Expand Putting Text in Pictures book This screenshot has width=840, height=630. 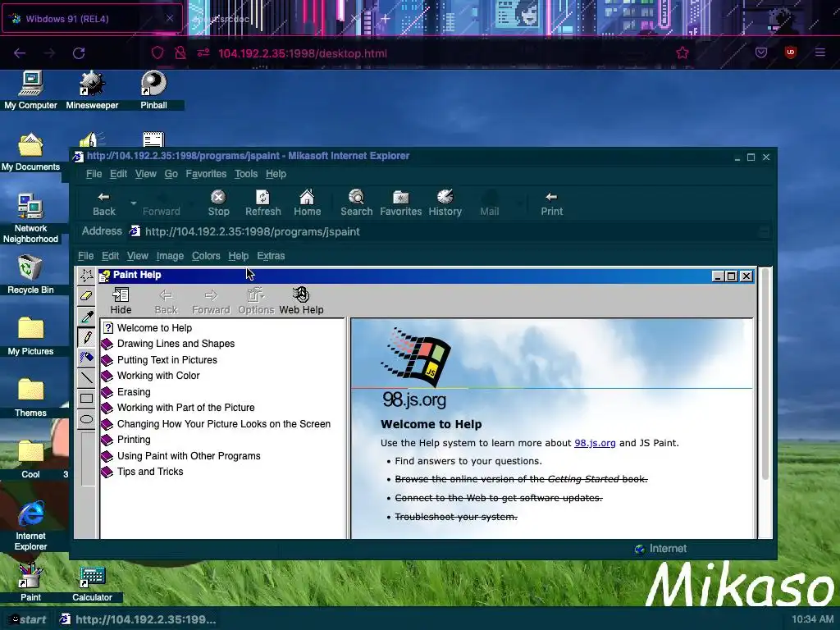pyautogui.click(x=167, y=359)
